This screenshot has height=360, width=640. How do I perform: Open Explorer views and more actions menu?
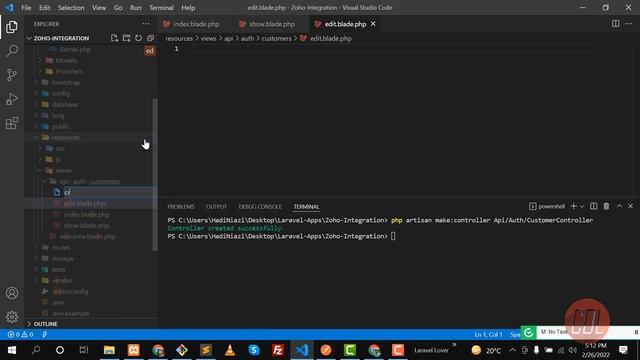tap(146, 24)
